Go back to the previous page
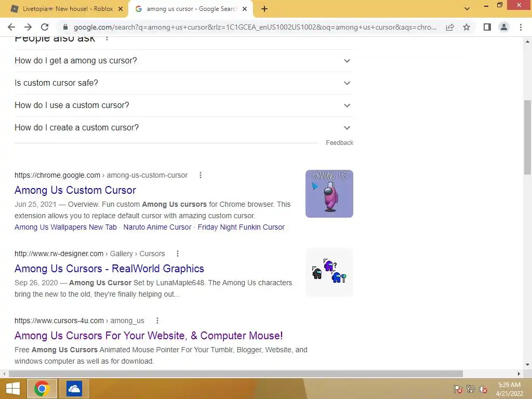The image size is (532, 399). click(11, 27)
